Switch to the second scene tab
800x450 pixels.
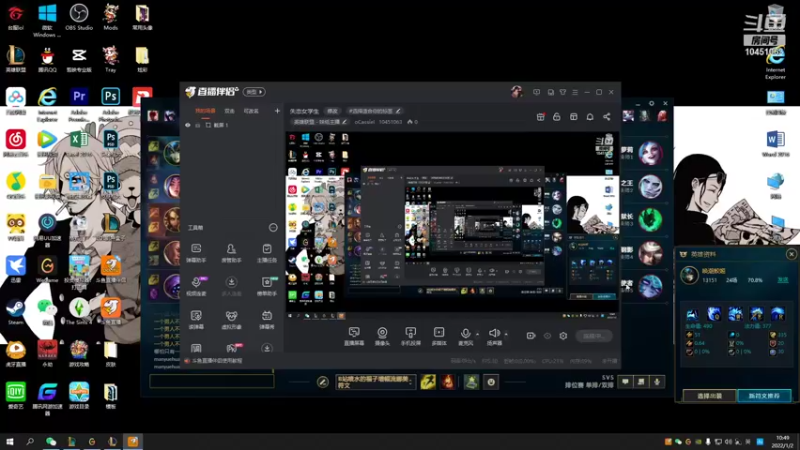point(230,111)
